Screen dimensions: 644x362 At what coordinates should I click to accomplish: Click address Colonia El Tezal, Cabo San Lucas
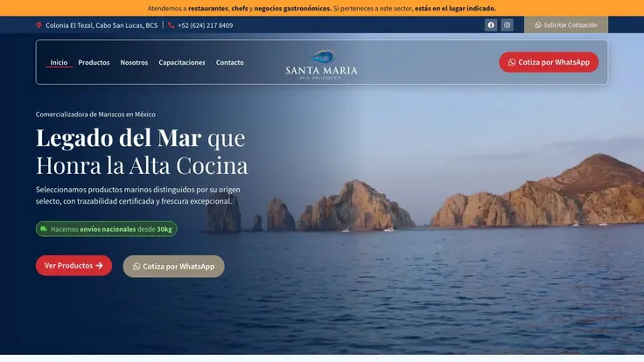101,25
